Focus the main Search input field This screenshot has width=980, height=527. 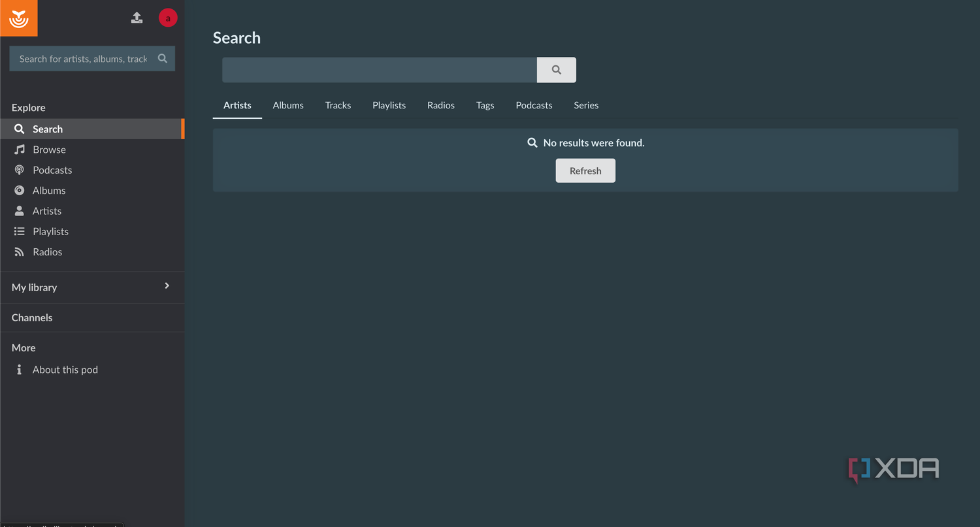[380, 70]
